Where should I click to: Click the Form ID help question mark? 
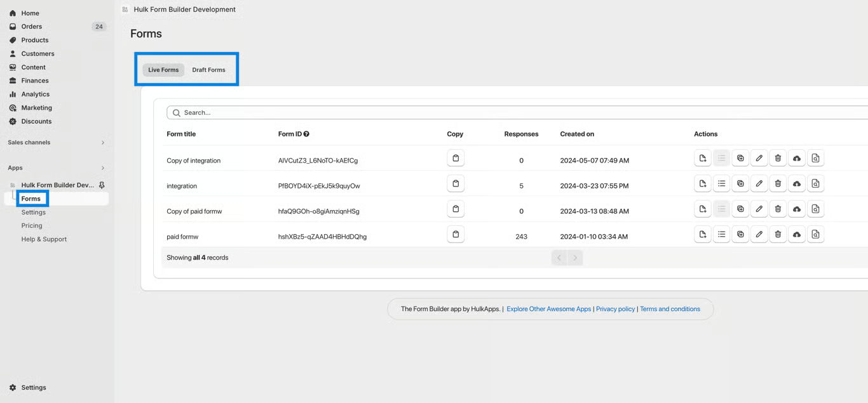click(x=306, y=134)
